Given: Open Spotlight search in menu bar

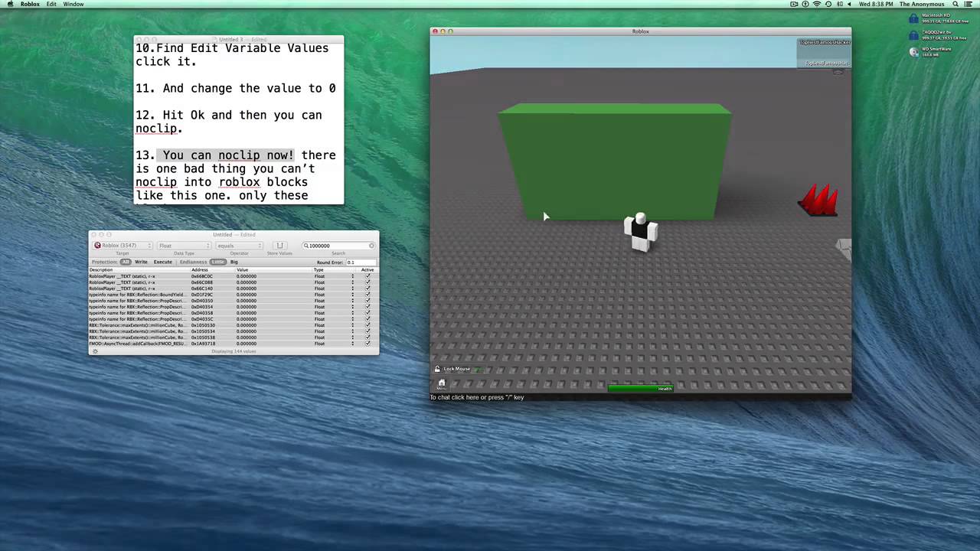Looking at the screenshot, I should coord(955,4).
